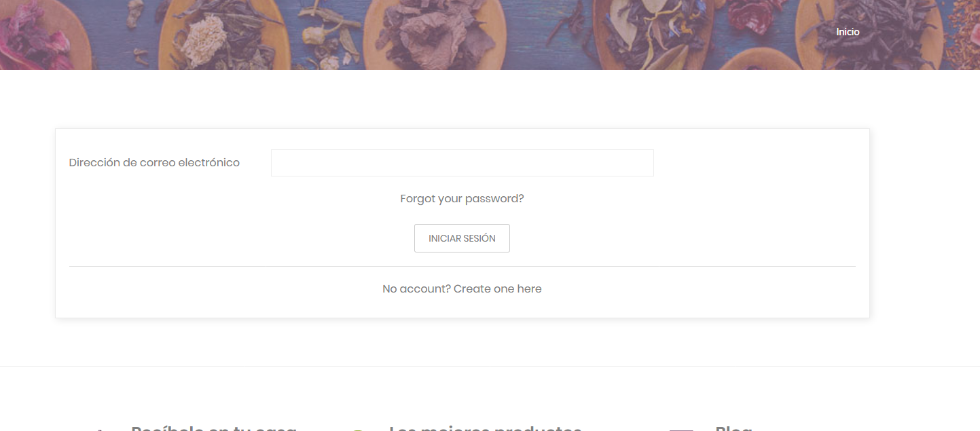The image size is (980, 431).
Task: Click the green icon beside 'Los mejores productos'
Action: (359, 429)
